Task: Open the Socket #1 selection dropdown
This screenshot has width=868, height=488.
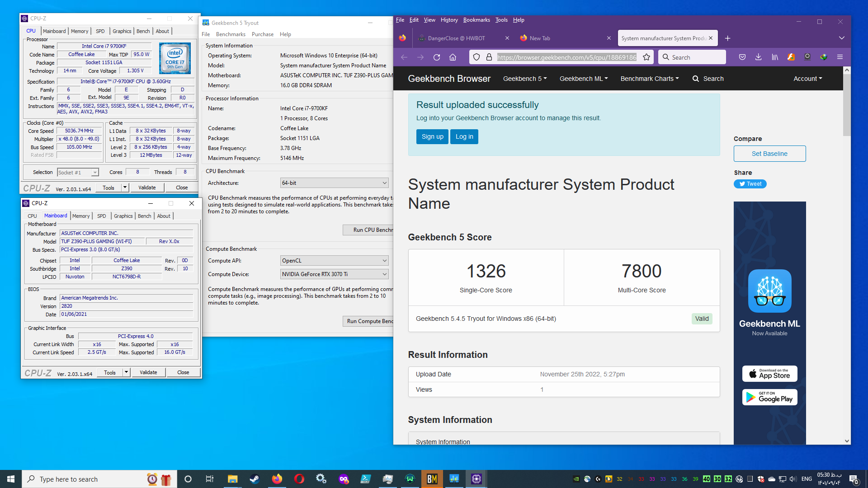Action: [78, 172]
